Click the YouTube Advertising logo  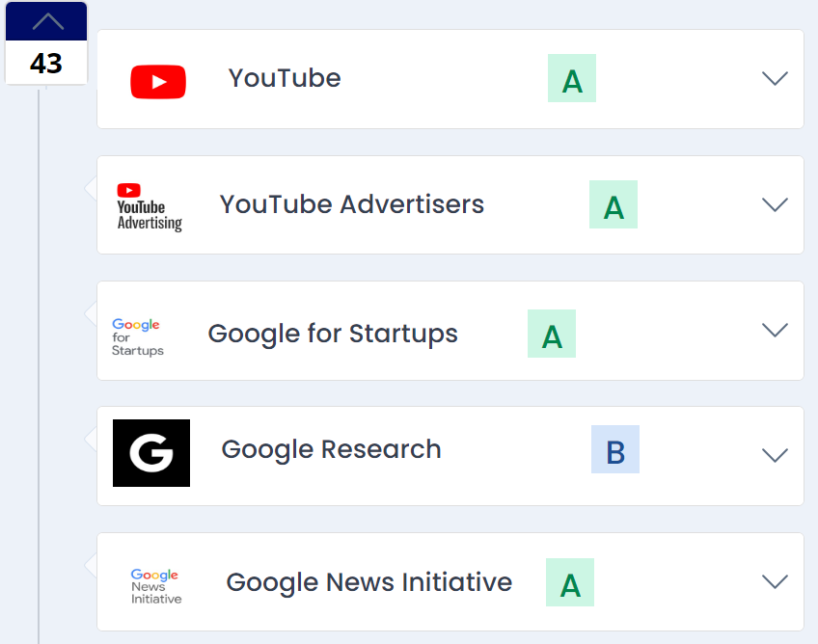coord(150,207)
